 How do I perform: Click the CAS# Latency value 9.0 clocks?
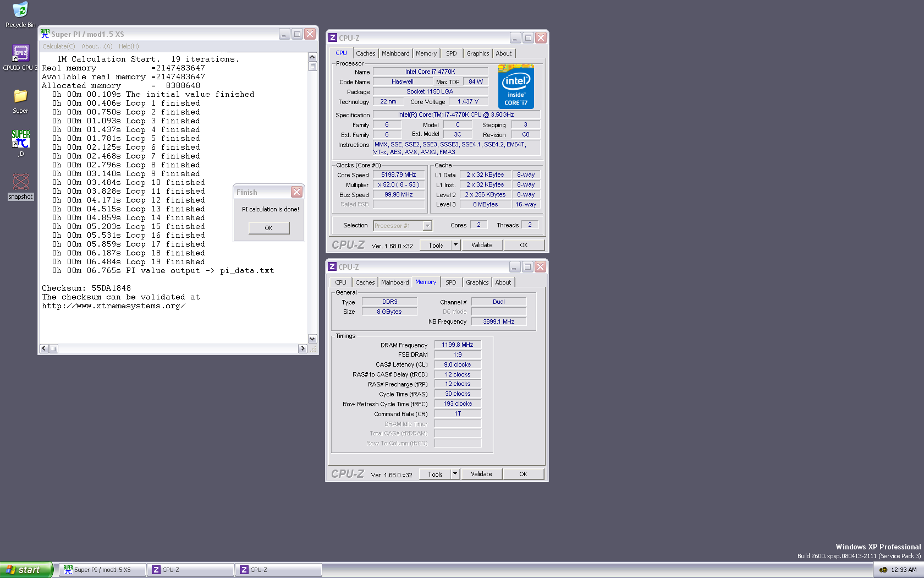458,364
